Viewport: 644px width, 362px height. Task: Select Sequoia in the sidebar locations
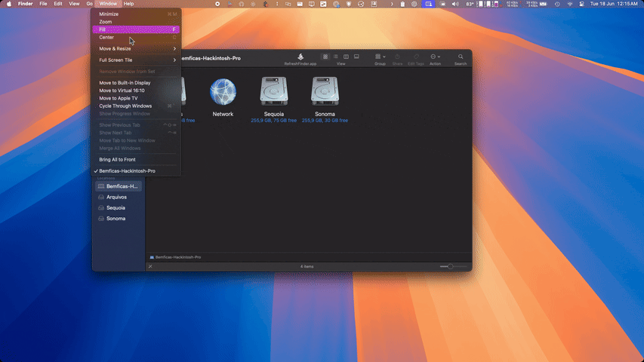pyautogui.click(x=119, y=207)
